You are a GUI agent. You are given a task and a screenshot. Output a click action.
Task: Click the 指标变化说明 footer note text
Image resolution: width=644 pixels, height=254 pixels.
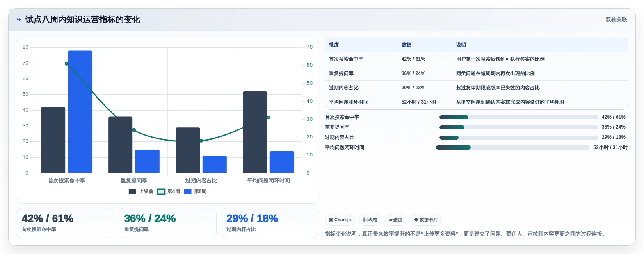(x=466, y=234)
